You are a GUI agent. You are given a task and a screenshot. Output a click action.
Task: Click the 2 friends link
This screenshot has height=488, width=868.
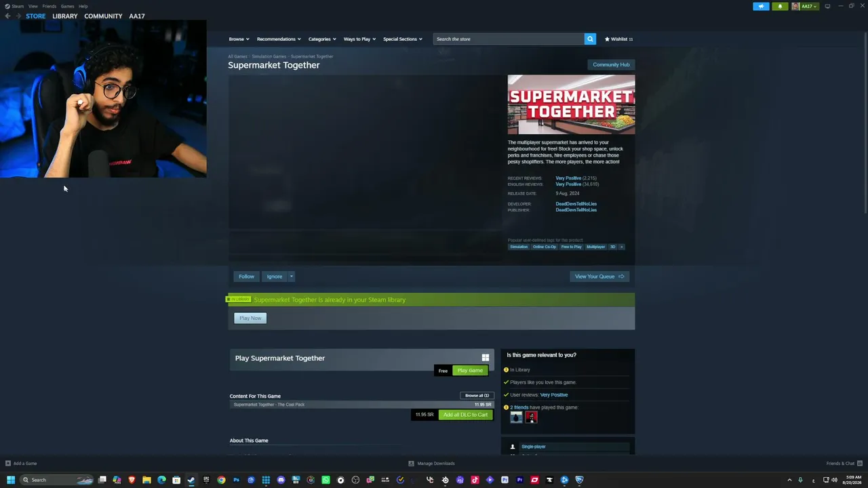[519, 407]
